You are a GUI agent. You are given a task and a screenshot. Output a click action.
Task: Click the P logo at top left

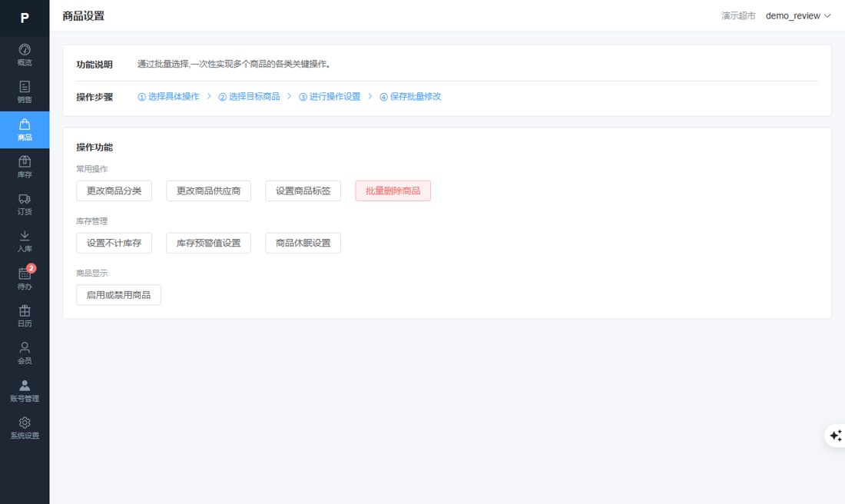coord(25,18)
